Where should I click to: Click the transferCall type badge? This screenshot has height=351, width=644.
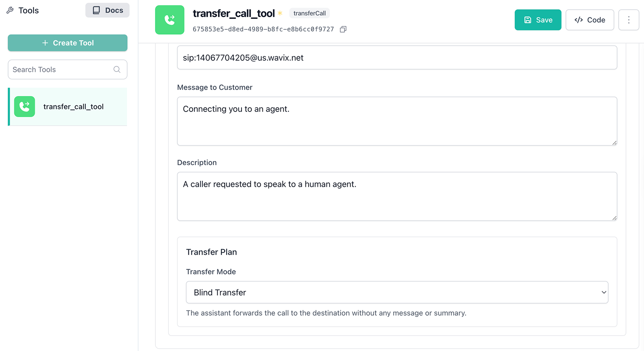(x=309, y=13)
